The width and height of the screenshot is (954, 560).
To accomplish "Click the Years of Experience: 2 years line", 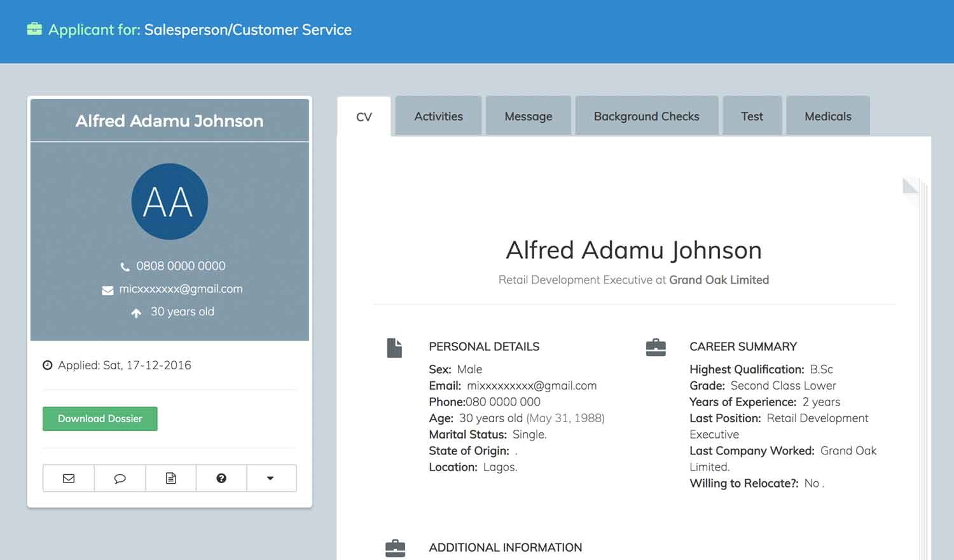I will click(764, 402).
